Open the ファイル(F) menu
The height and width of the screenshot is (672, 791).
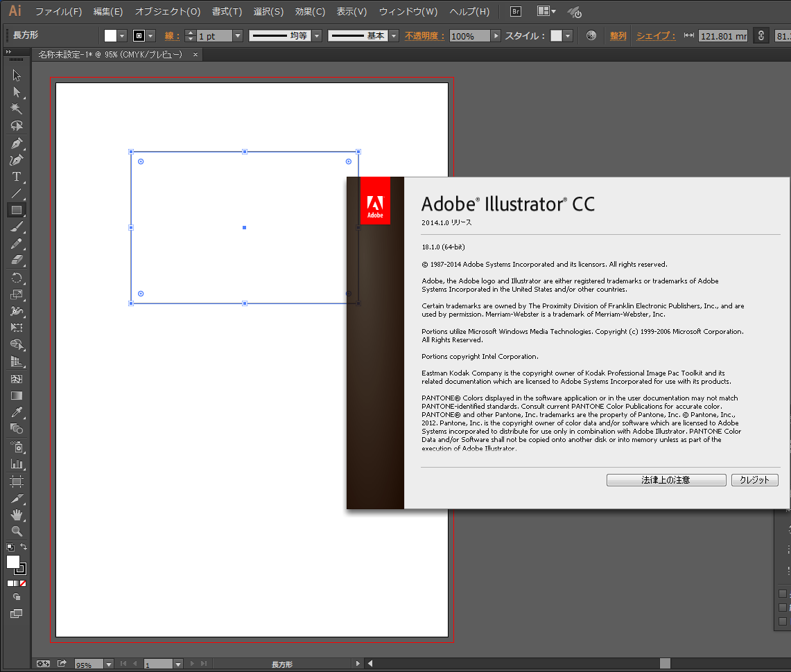(58, 12)
